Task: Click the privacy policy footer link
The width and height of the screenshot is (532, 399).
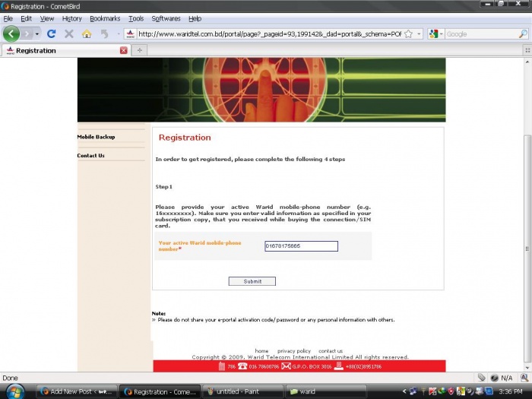Action: coord(294,351)
